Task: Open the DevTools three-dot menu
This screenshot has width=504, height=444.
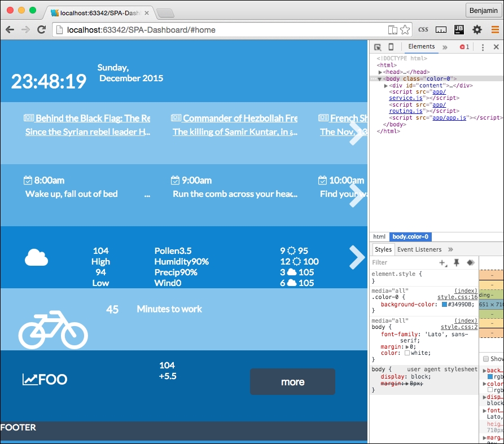Action: coord(483,47)
